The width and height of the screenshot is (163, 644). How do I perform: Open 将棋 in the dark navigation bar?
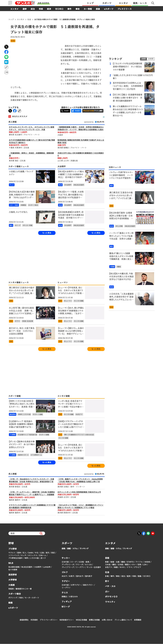click(x=41, y=9)
